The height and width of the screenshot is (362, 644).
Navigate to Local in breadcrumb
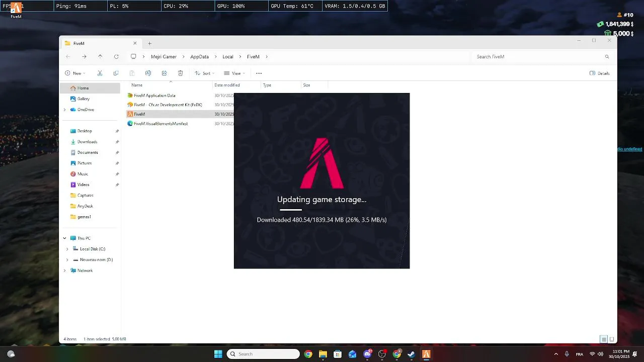[228, 57]
